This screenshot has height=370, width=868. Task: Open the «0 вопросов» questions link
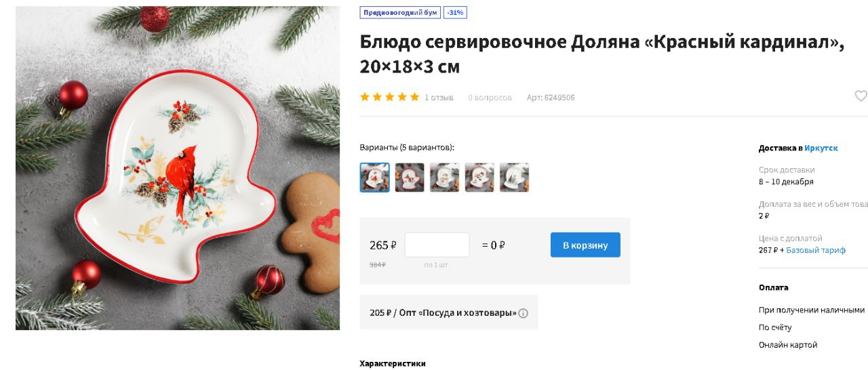pos(490,98)
